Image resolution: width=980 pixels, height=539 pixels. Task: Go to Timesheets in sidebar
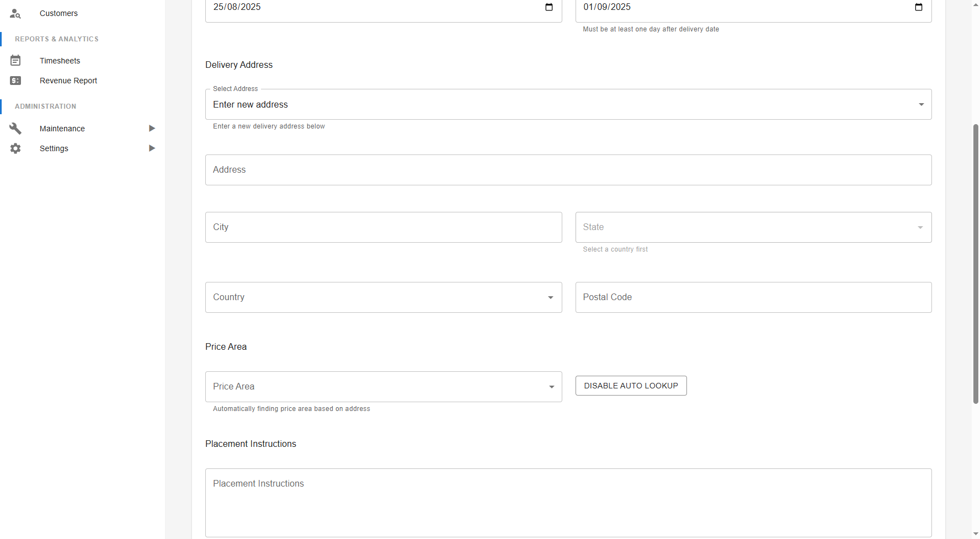point(60,61)
